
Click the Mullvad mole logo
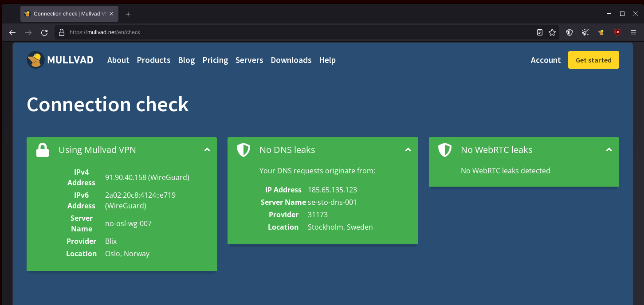click(x=35, y=60)
